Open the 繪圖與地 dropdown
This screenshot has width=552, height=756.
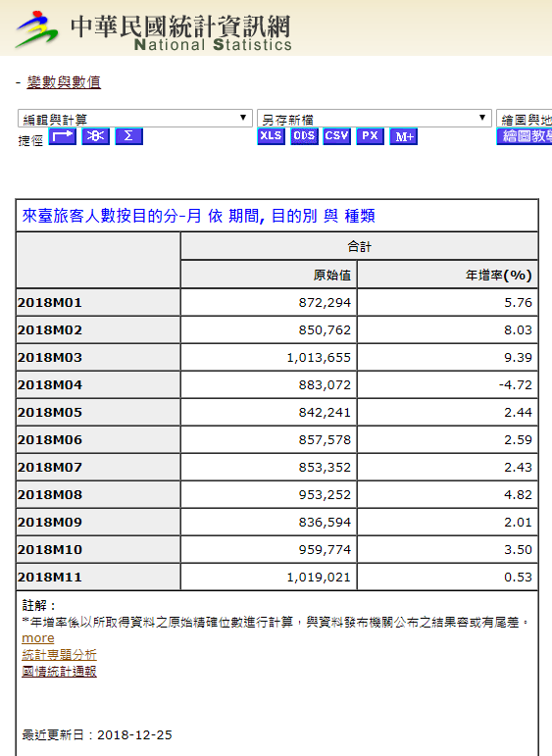point(525,119)
